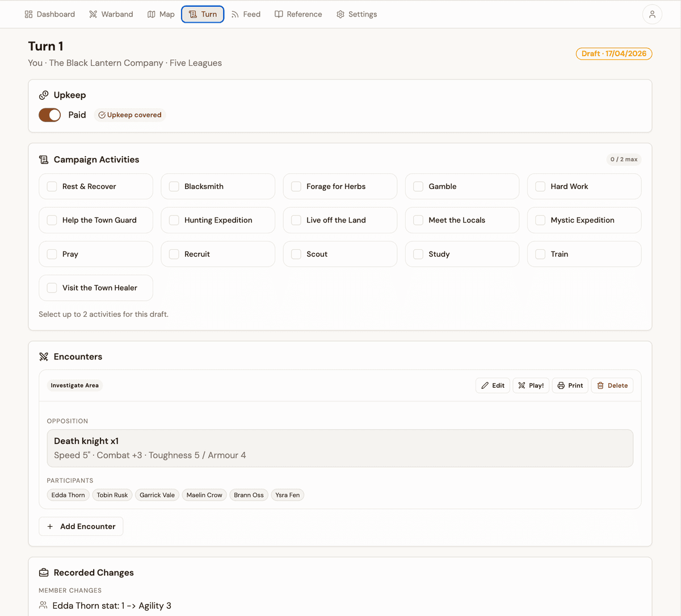The image size is (681, 616).
Task: Open the Feed tab
Action: pyautogui.click(x=246, y=14)
